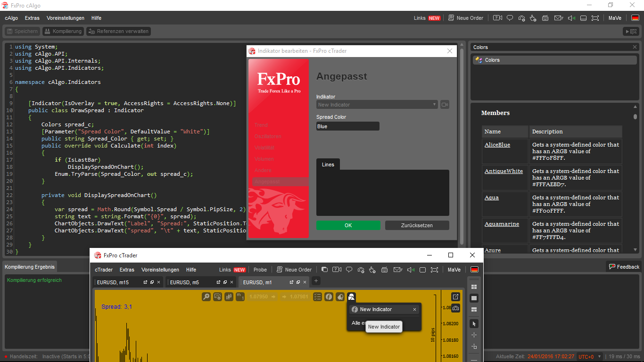644x362 pixels.
Task: Click scroll down arrow in Members panel
Action: click(635, 250)
